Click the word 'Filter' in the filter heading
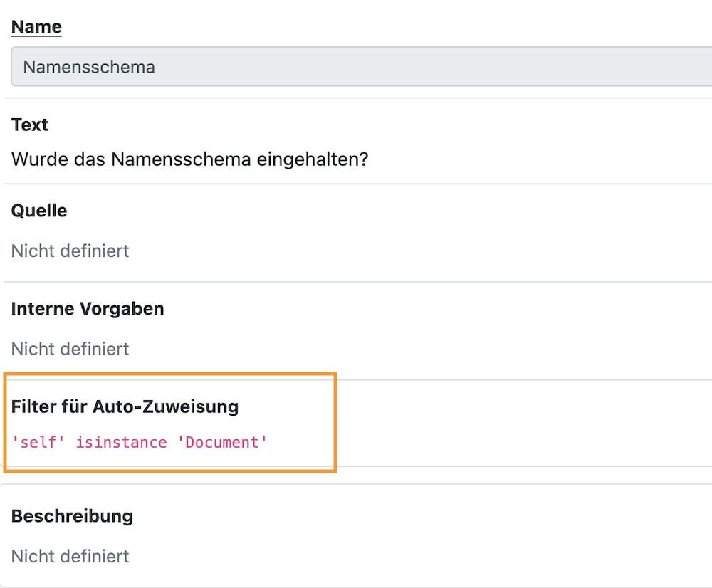Screen dimensions: 712x588 click(33, 406)
